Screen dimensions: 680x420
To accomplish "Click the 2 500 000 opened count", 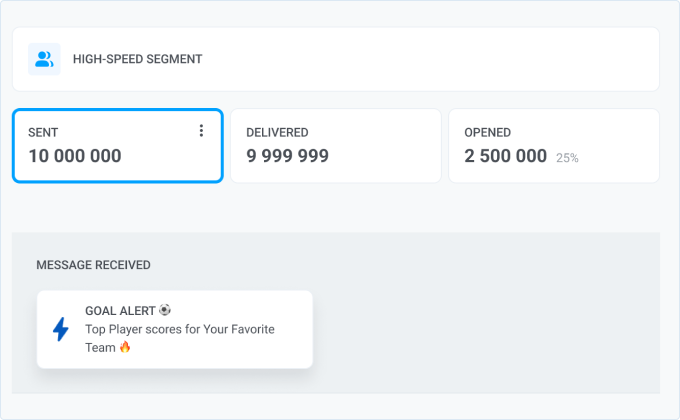I will [x=506, y=156].
